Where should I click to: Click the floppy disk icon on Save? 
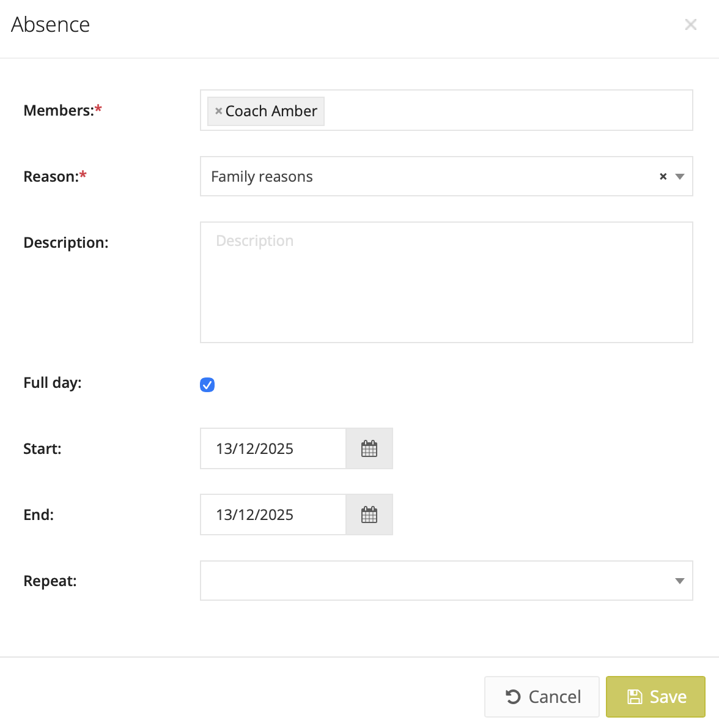click(635, 697)
